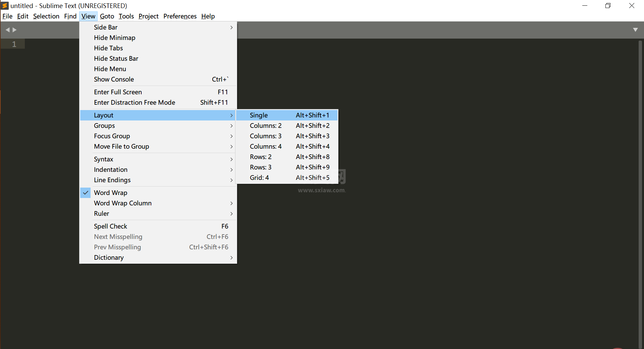Toggle Spell Check
This screenshot has height=349, width=644.
tap(158, 226)
